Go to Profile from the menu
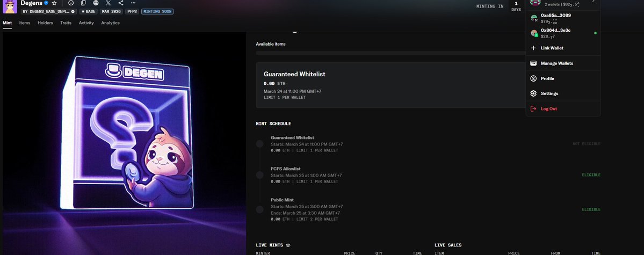644x255 pixels. (x=563, y=78)
